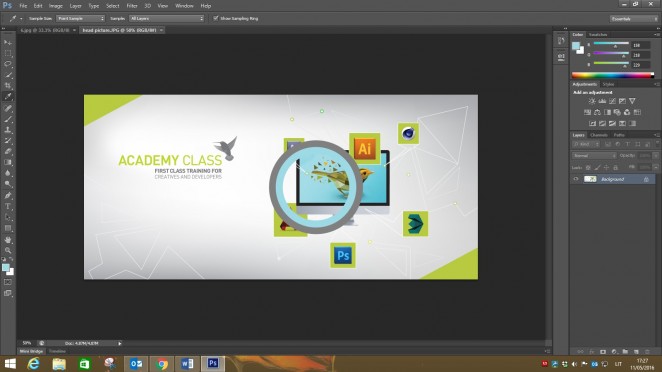The image size is (662, 372).
Task: Select the Dodge tool
Action: (8, 184)
